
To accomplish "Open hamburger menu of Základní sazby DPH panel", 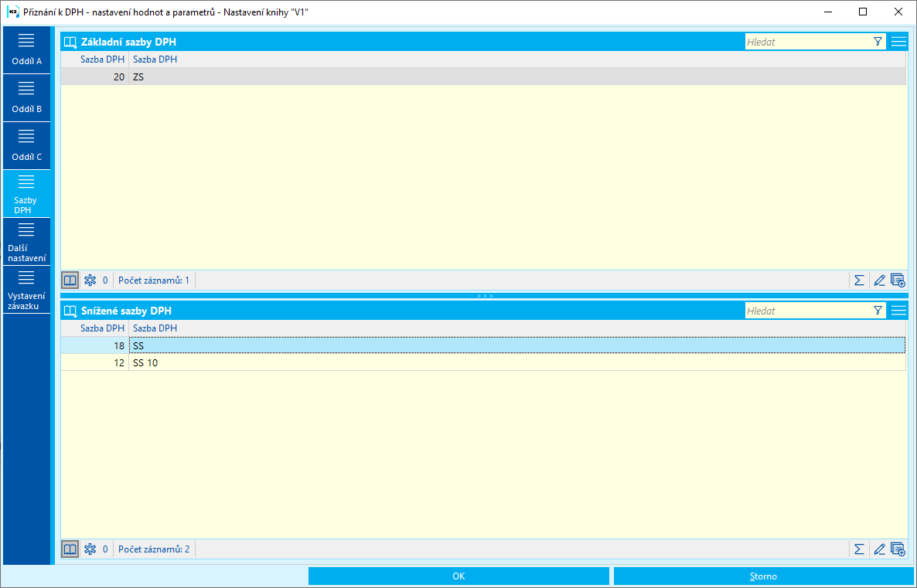I will pos(898,42).
